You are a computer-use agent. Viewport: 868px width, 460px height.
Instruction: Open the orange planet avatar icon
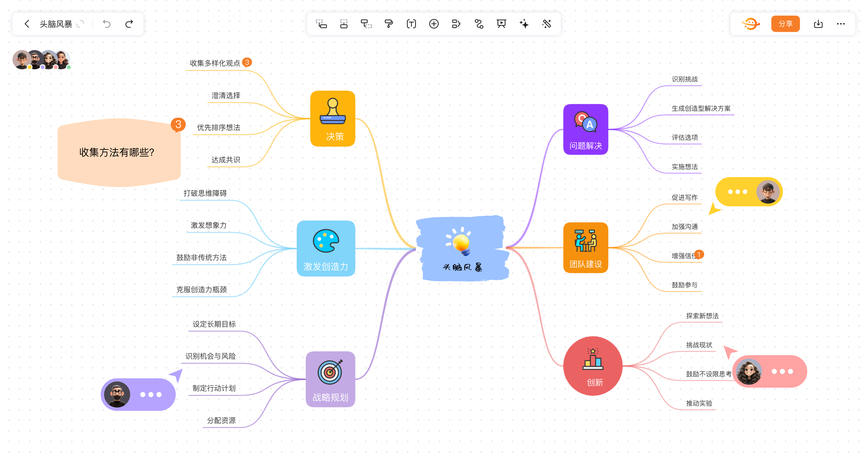[x=751, y=24]
